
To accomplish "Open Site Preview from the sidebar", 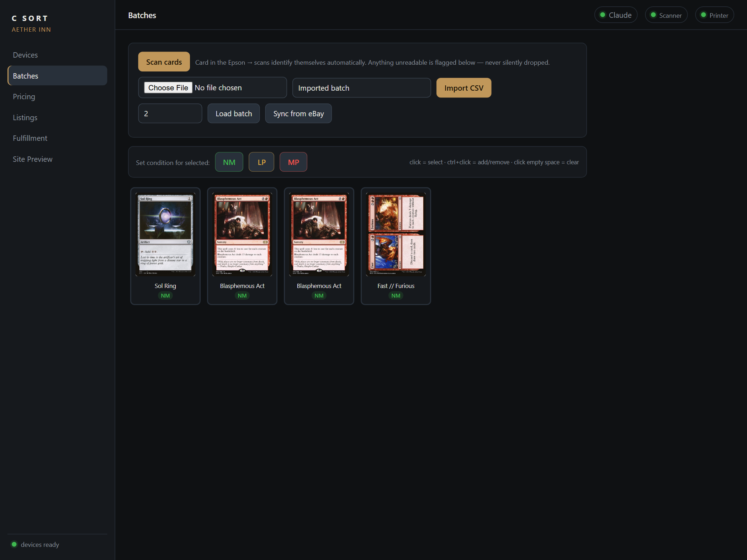I will tap(57, 159).
